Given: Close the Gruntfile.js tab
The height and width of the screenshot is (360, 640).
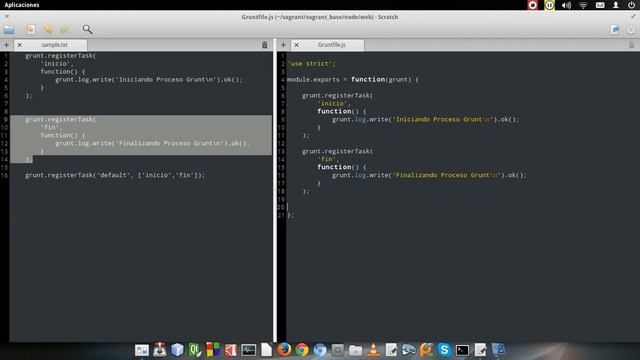Looking at the screenshot, I should coord(297,45).
